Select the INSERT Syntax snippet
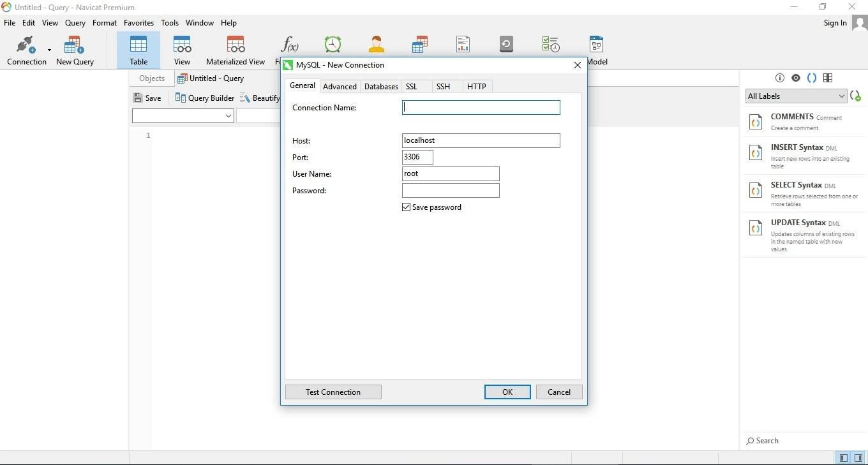The width and height of the screenshot is (868, 465). pos(804,156)
